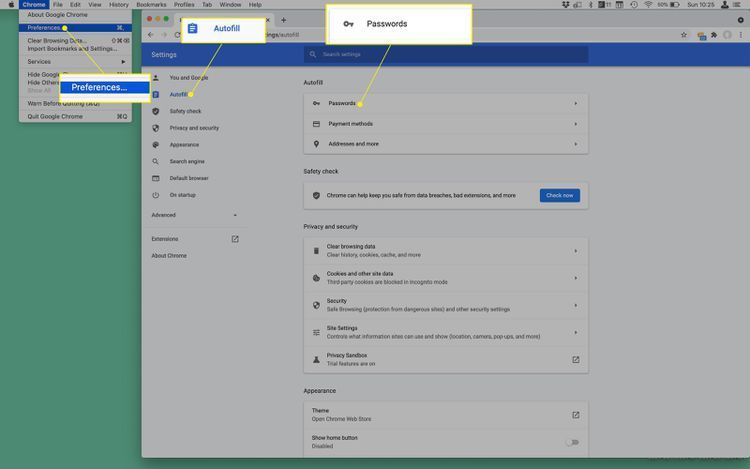The width and height of the screenshot is (750, 469).
Task: Open Site Settings chevron arrow
Action: click(x=575, y=332)
